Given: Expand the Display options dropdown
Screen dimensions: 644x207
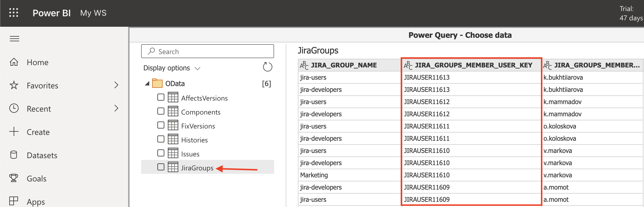Looking at the screenshot, I should click(x=172, y=68).
